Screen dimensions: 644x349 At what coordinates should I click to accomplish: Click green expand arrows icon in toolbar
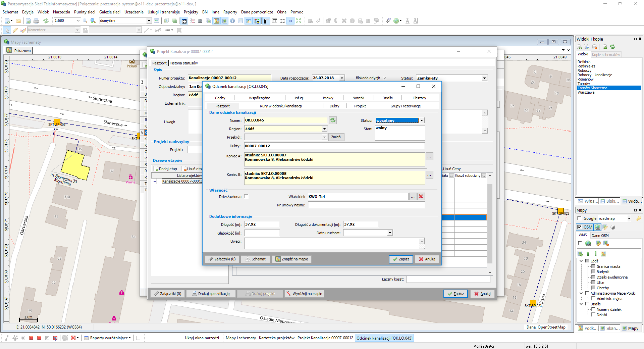(x=299, y=21)
